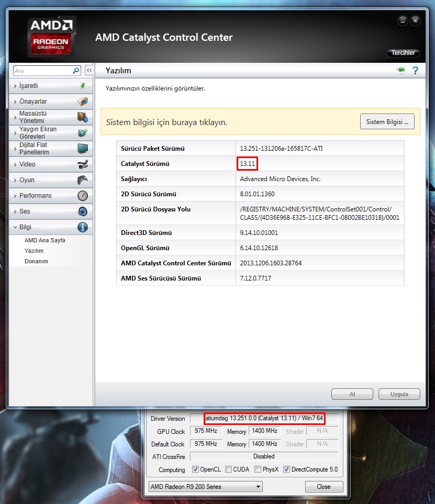The height and width of the screenshot is (504, 435).
Task: Click the green pin icon beside İşaretli
Action: (x=83, y=85)
